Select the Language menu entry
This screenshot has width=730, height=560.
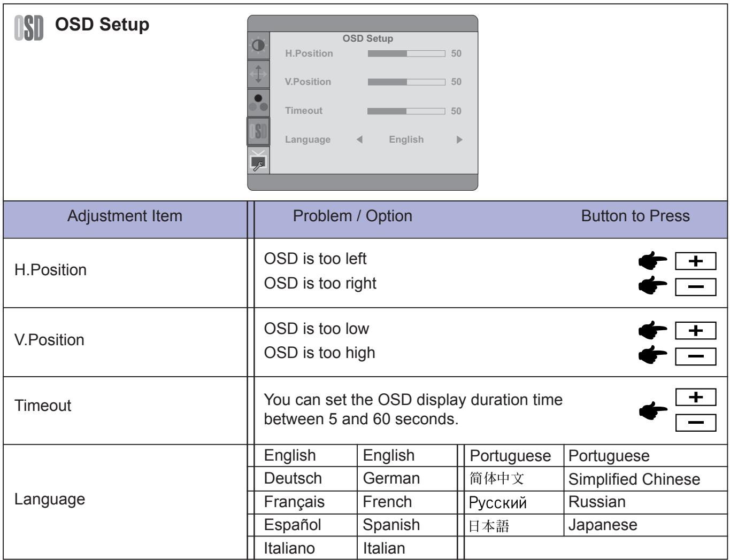(308, 139)
